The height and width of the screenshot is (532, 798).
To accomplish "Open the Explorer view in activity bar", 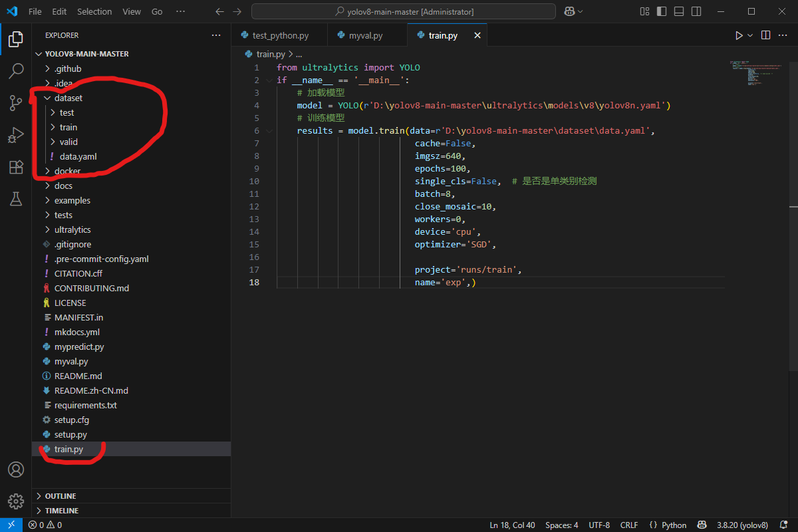I will point(16,39).
